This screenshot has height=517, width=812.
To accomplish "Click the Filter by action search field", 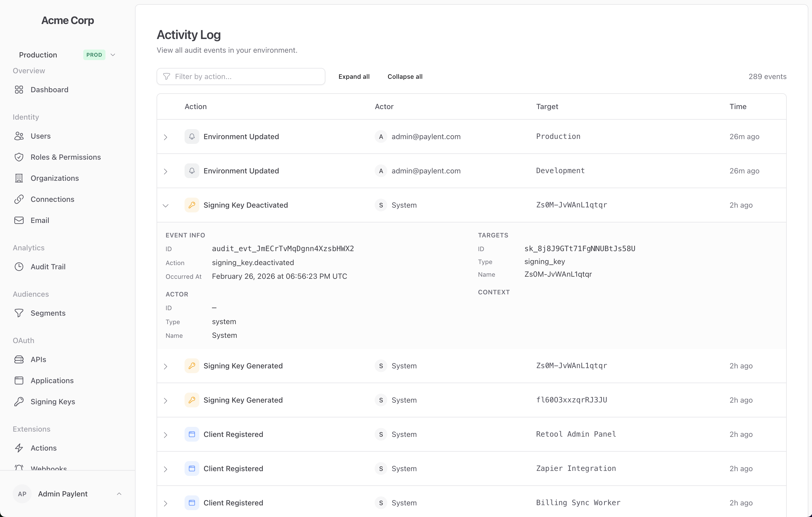I will pos(241,76).
